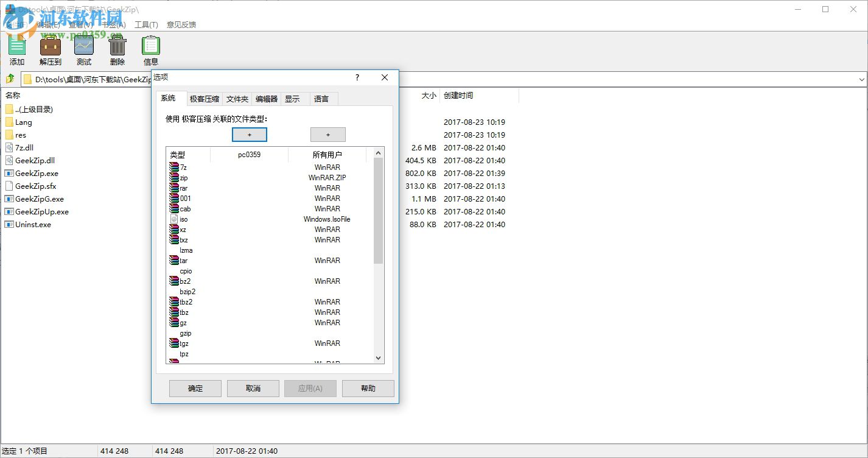The height and width of the screenshot is (458, 868).
Task: Click the 7z.dll file in the list
Action: (26, 147)
